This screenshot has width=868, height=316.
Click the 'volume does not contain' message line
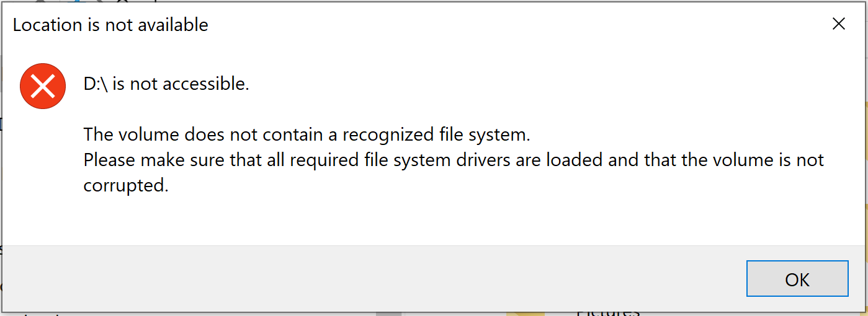307,134
